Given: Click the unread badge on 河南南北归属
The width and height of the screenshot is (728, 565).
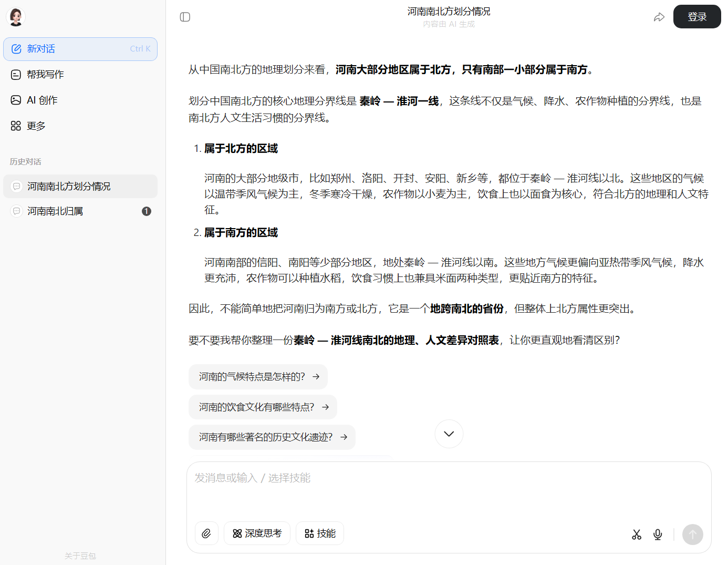Looking at the screenshot, I should tap(147, 211).
